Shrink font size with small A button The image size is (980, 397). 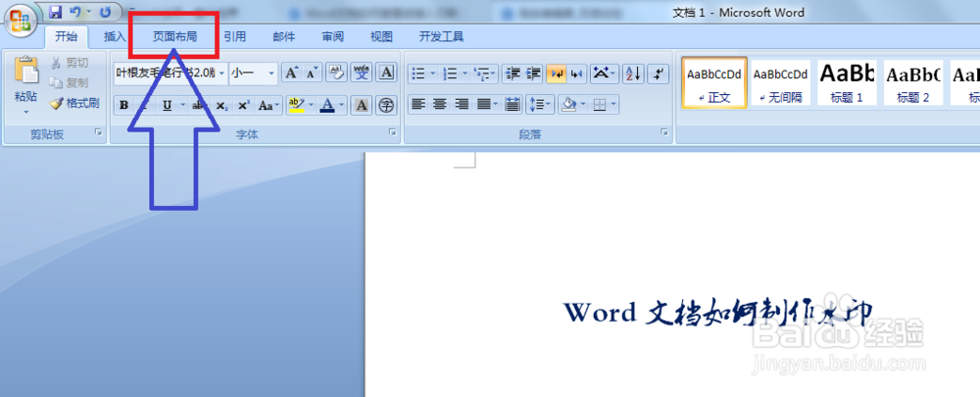[x=312, y=74]
